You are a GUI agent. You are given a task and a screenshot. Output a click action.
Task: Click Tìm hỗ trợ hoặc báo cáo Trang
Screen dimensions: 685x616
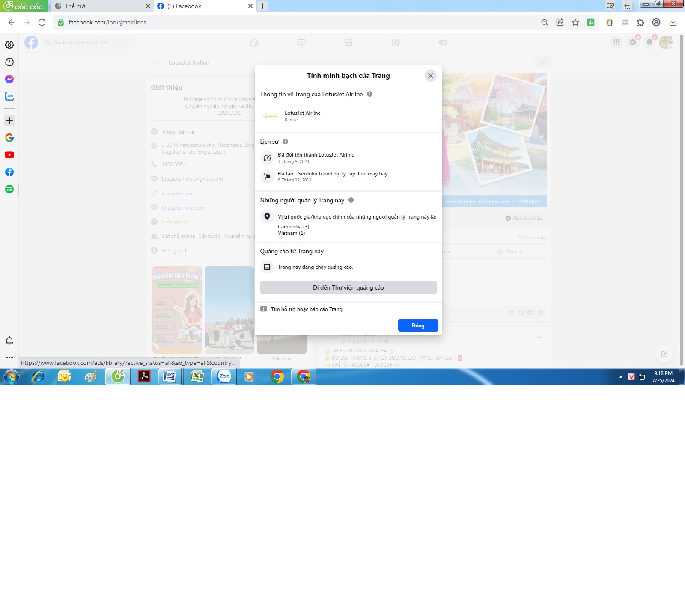point(306,309)
